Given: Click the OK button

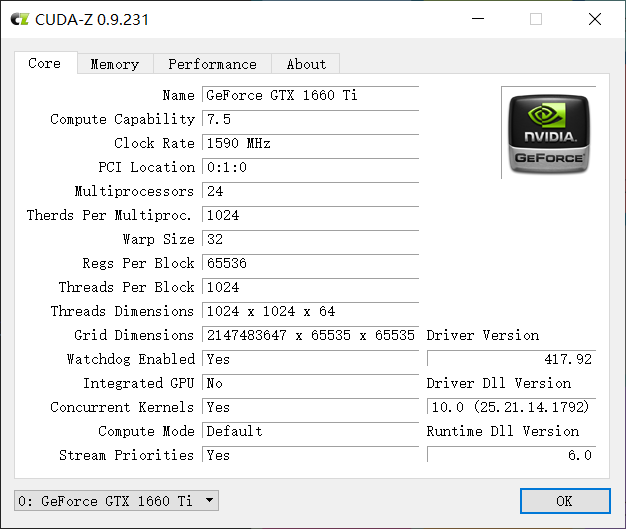Looking at the screenshot, I should click(565, 501).
